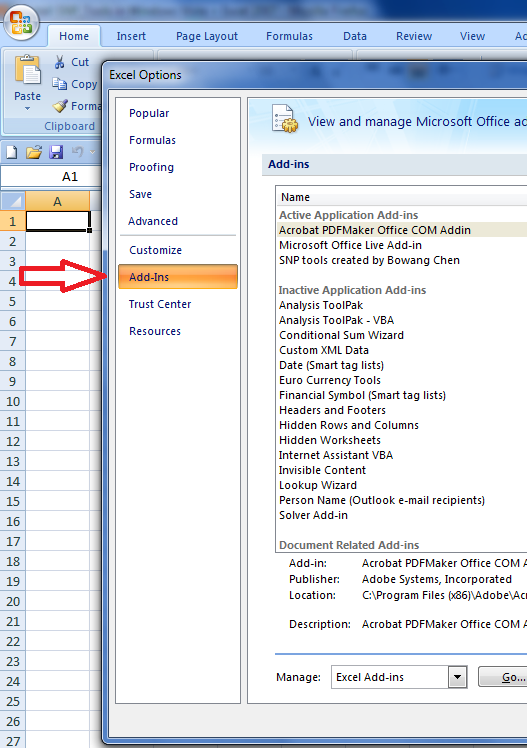Switch to the View ribbon tab
The image size is (527, 748).
[x=472, y=36]
